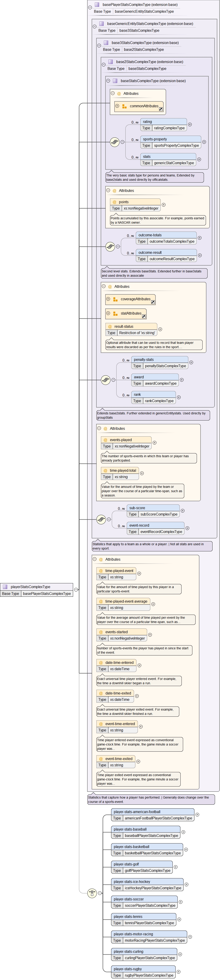Expand the rating element
220x980 pixels.
pyautogui.click(x=190, y=125)
